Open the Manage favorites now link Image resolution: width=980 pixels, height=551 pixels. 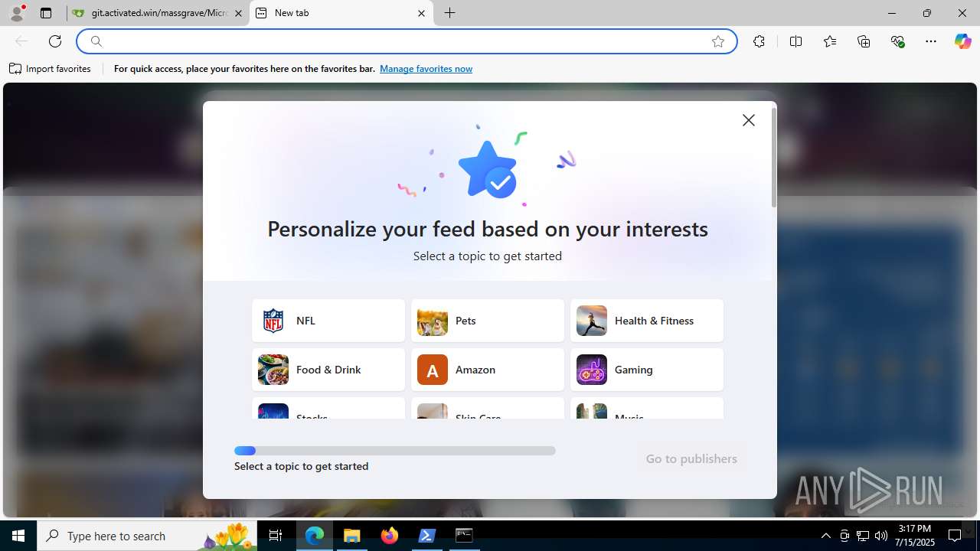[426, 69]
